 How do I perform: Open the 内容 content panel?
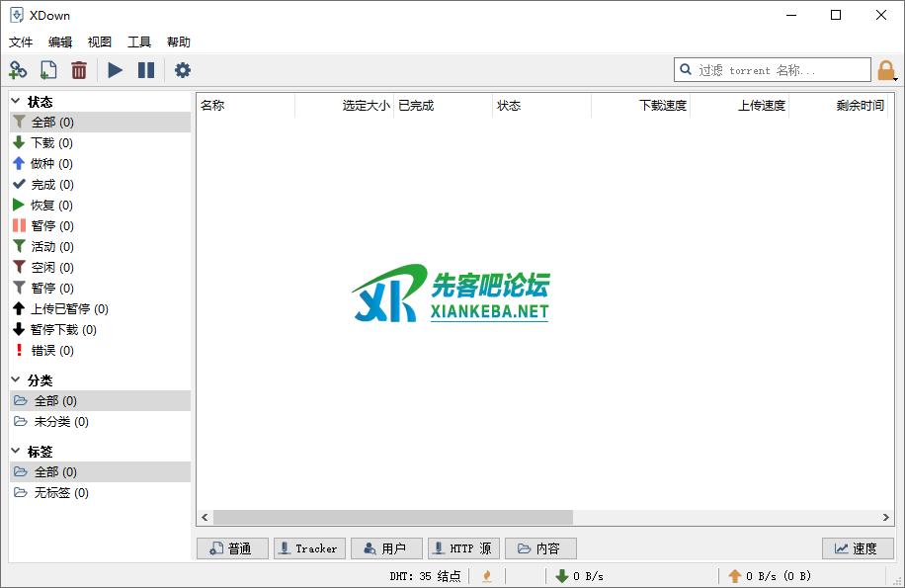[x=540, y=548]
